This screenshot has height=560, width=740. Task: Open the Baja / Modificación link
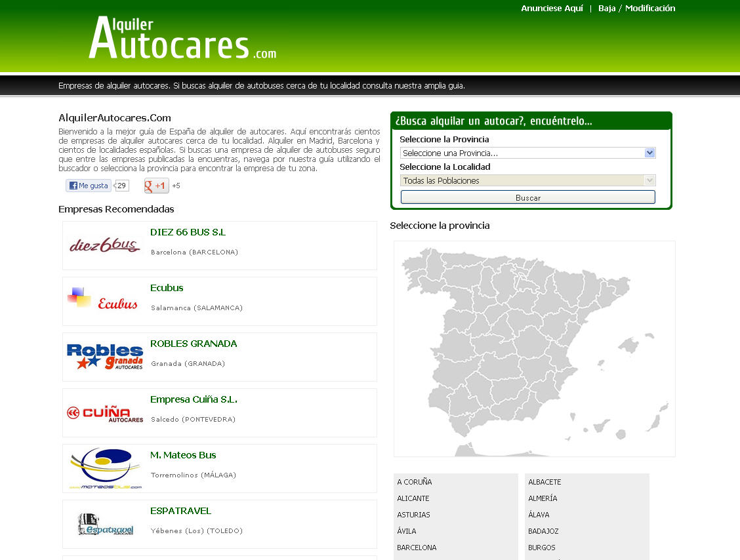[636, 8]
